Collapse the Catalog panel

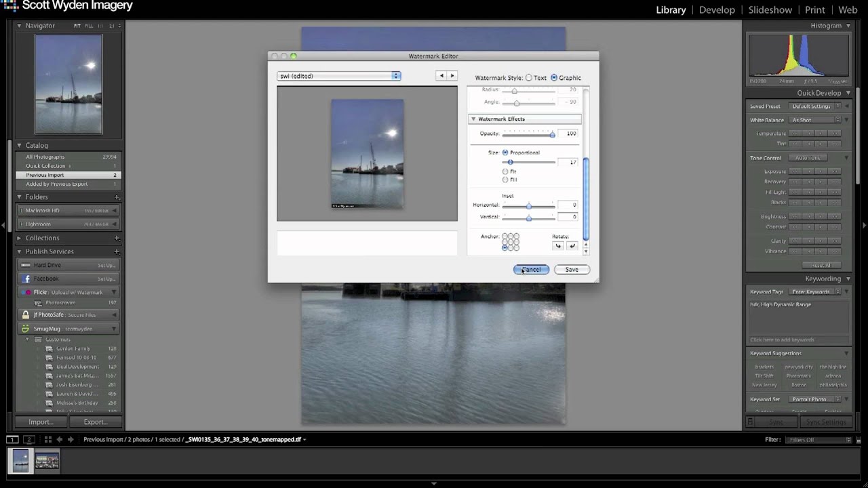point(19,146)
